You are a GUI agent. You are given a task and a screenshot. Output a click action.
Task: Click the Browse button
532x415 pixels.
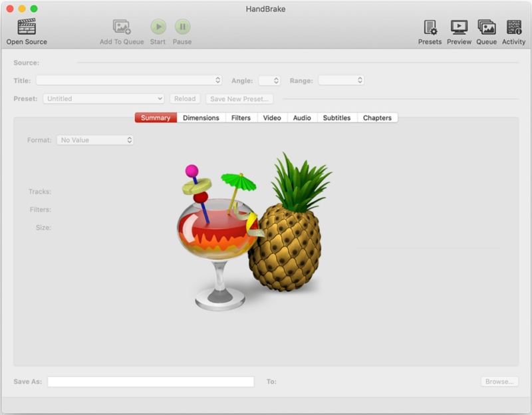[x=499, y=381]
